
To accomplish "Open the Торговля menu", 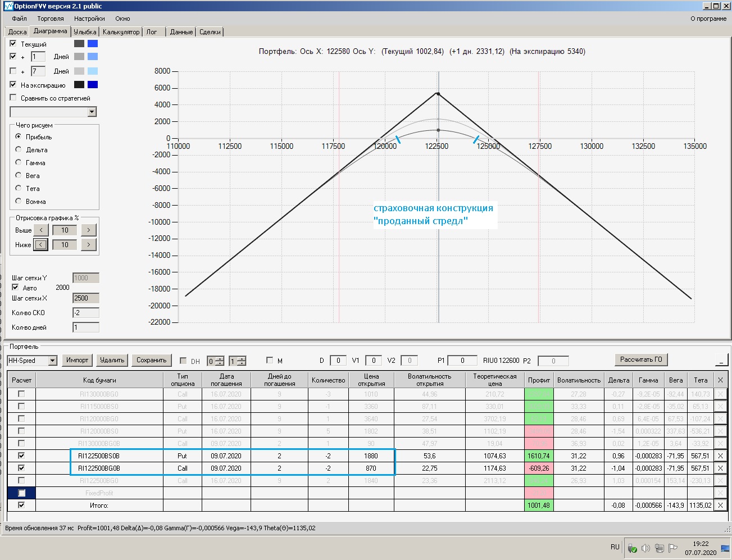I will 51,19.
